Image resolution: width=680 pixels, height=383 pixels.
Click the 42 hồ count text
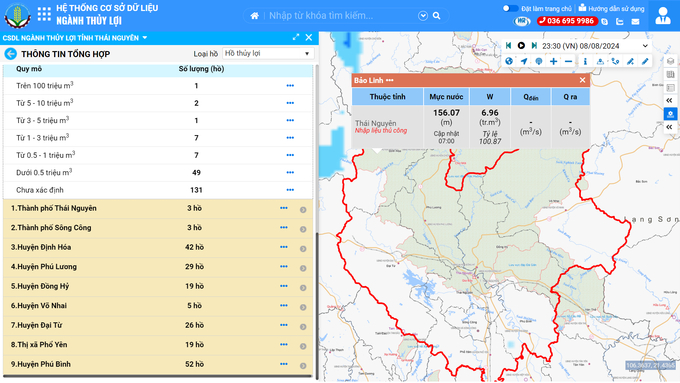[194, 247]
